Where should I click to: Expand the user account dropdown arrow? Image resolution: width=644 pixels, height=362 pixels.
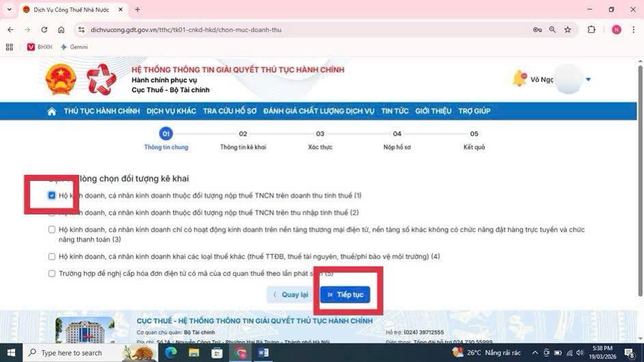tap(588, 79)
